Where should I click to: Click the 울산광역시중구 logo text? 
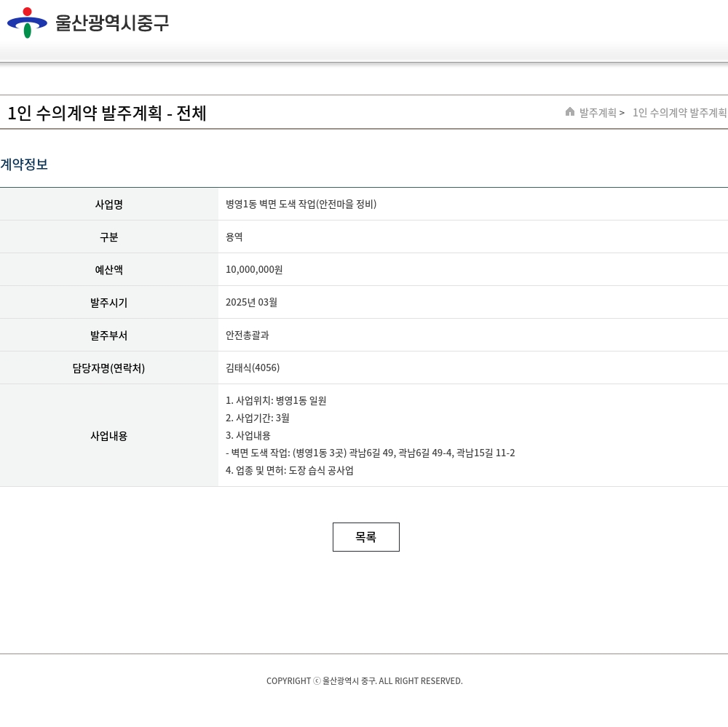[x=112, y=23]
